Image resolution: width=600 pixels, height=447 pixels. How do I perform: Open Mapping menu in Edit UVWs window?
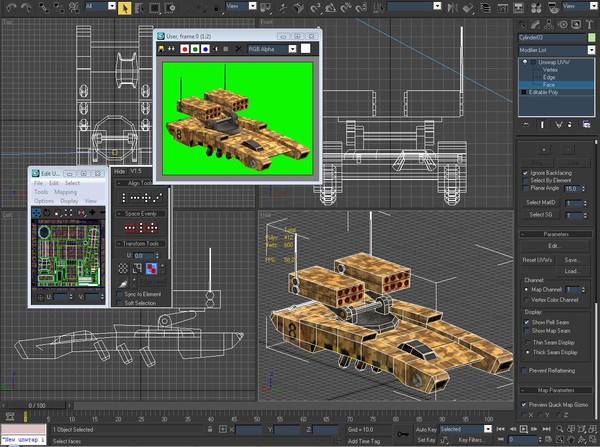pos(65,192)
